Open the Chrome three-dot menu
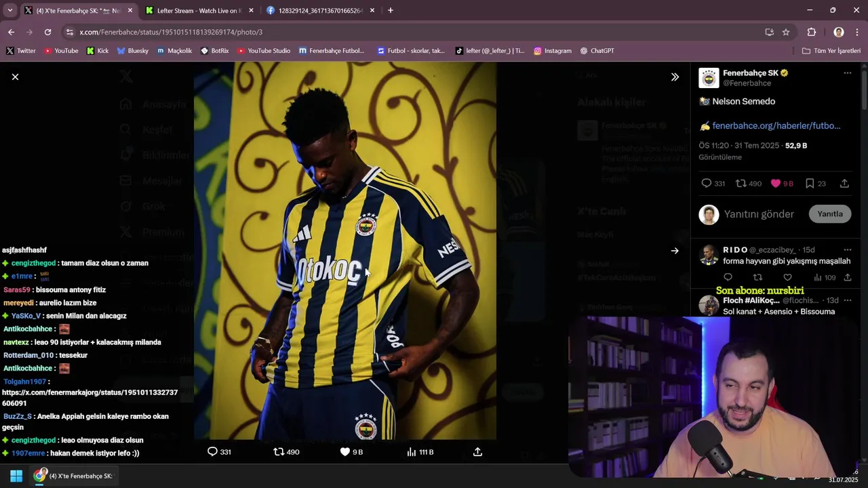Screen dimensions: 868x488 (858, 32)
